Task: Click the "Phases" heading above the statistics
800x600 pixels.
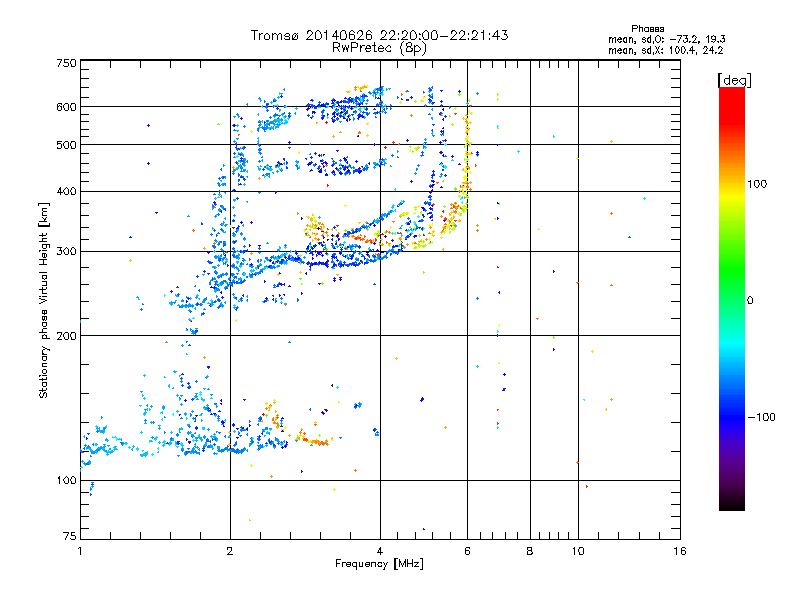Action: click(647, 29)
